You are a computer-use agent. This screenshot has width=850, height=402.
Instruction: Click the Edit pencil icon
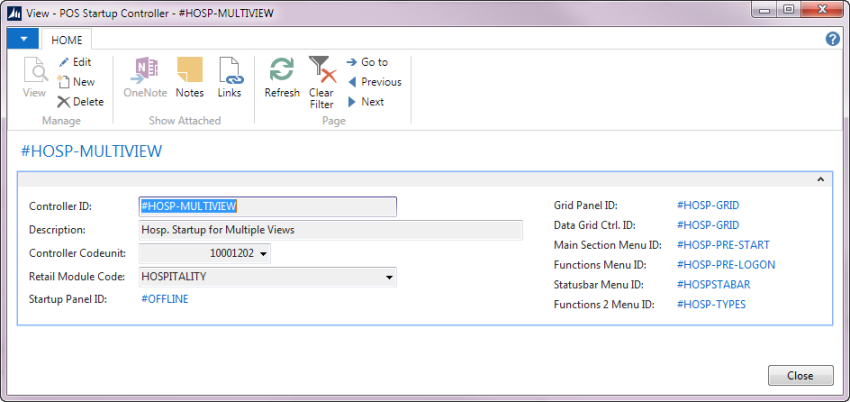click(x=64, y=62)
